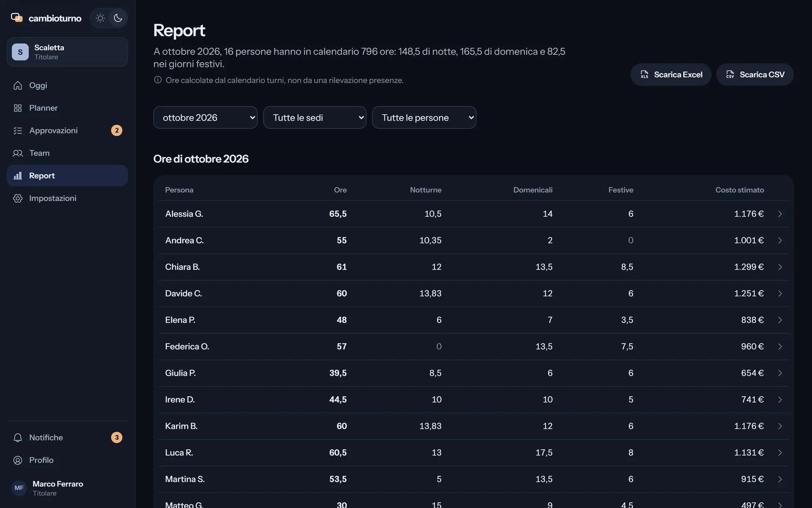Viewport: 812px width, 508px height.
Task: Expand Chiara B. details chevron
Action: pyautogui.click(x=780, y=267)
